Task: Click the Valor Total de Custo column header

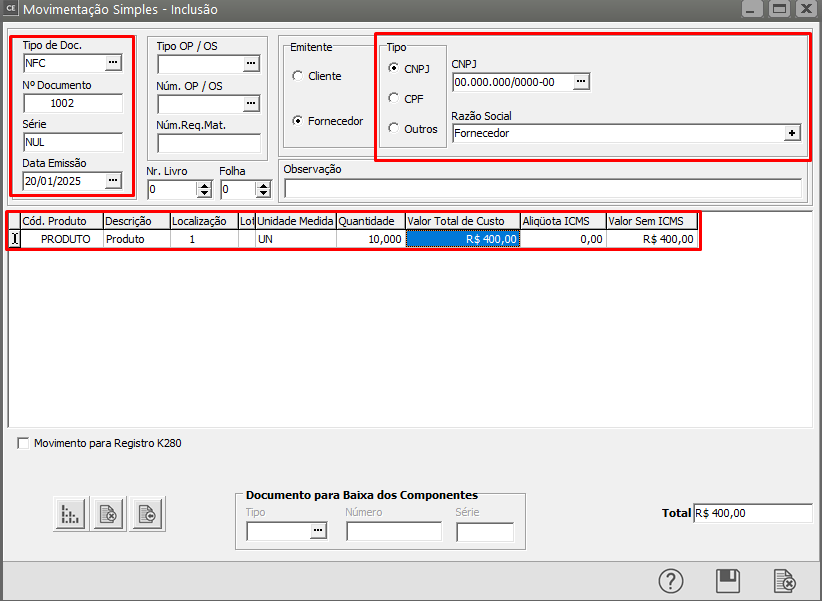Action: pos(462,221)
